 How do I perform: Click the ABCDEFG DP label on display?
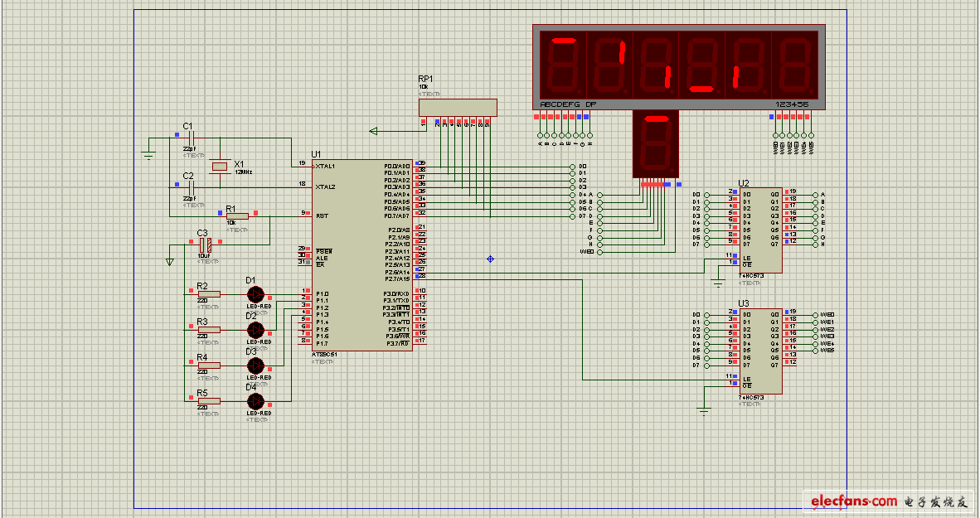(x=568, y=104)
